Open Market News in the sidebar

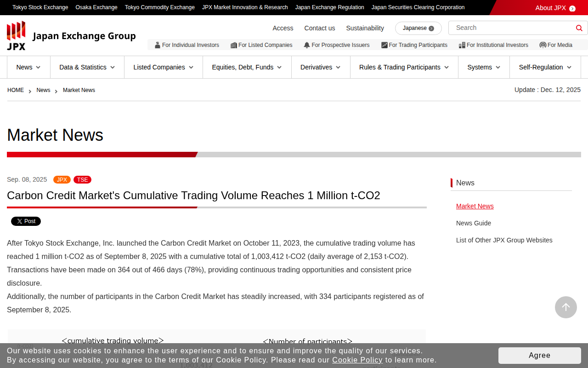click(x=475, y=206)
